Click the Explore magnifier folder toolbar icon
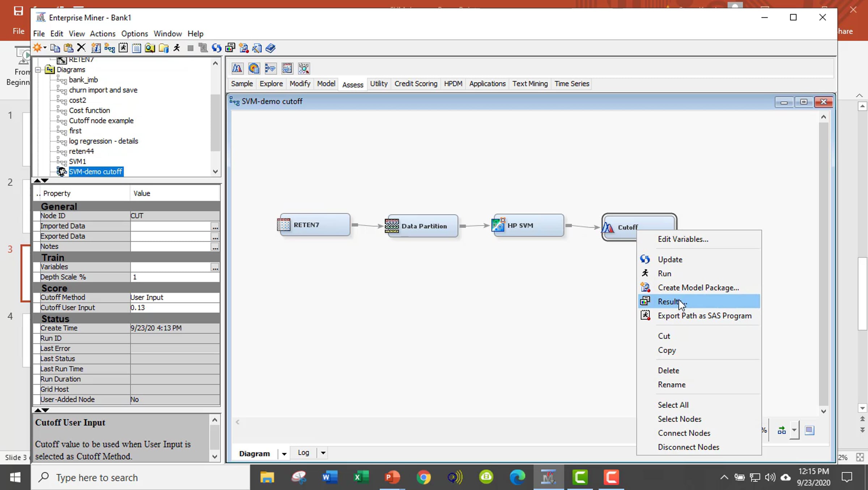This screenshot has width=868, height=490. pyautogui.click(x=150, y=48)
